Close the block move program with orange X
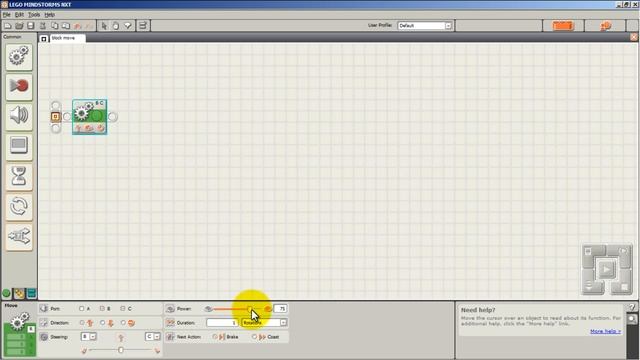The width and height of the screenshot is (640, 360). tap(634, 37)
